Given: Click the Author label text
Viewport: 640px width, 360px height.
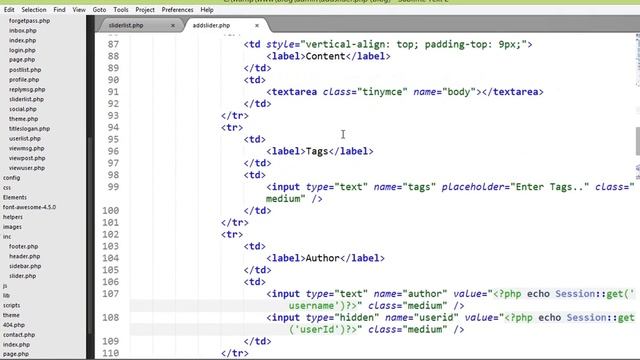Looking at the screenshot, I should click(322, 258).
